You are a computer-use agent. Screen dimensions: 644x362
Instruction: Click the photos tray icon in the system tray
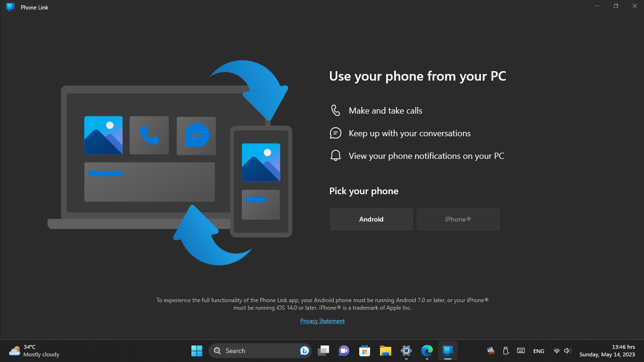[x=491, y=351]
